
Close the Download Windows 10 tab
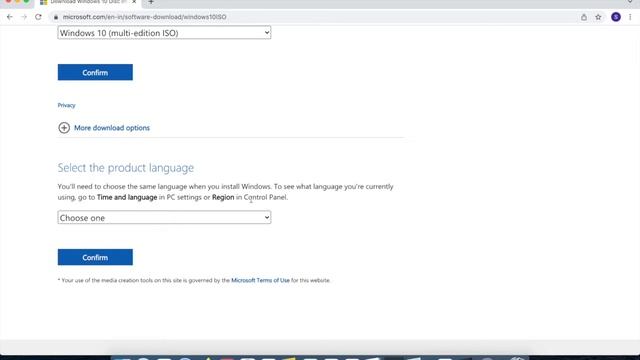(134, 2)
